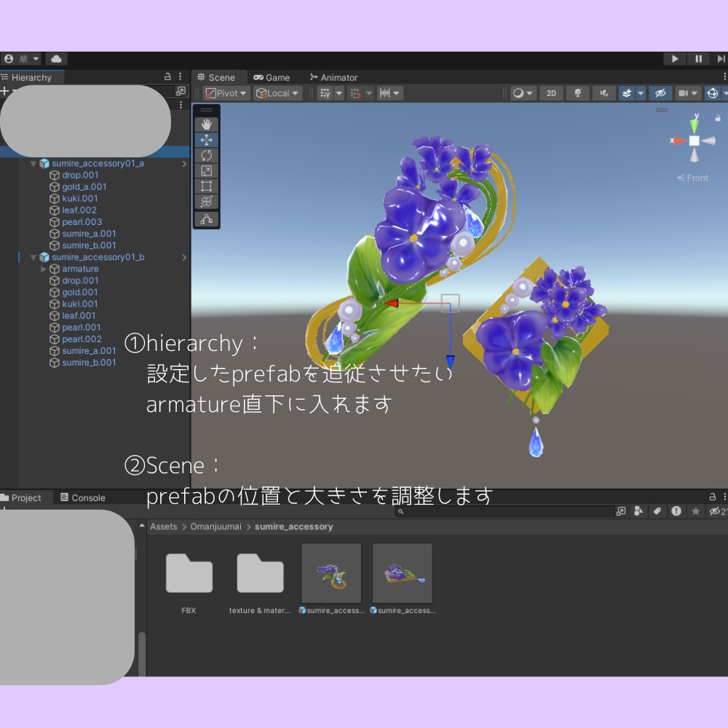
Task: Select the Scale tool
Action: tap(206, 170)
